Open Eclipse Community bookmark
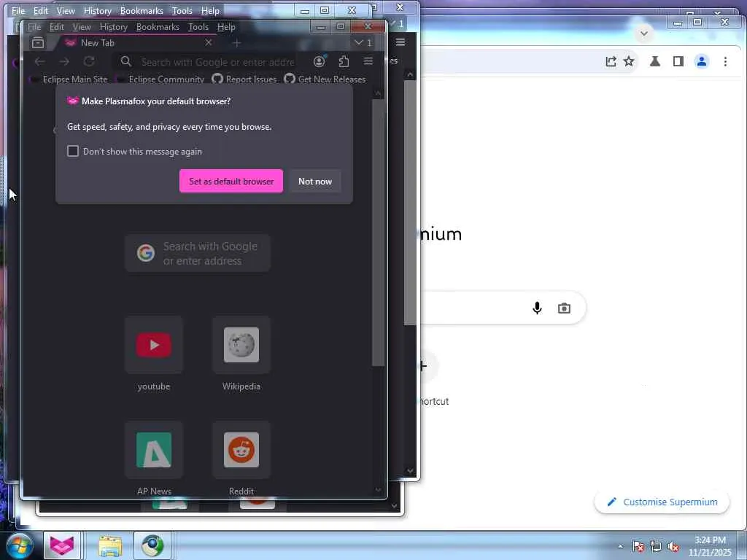Viewport: 747px width, 560px height. pyautogui.click(x=160, y=79)
